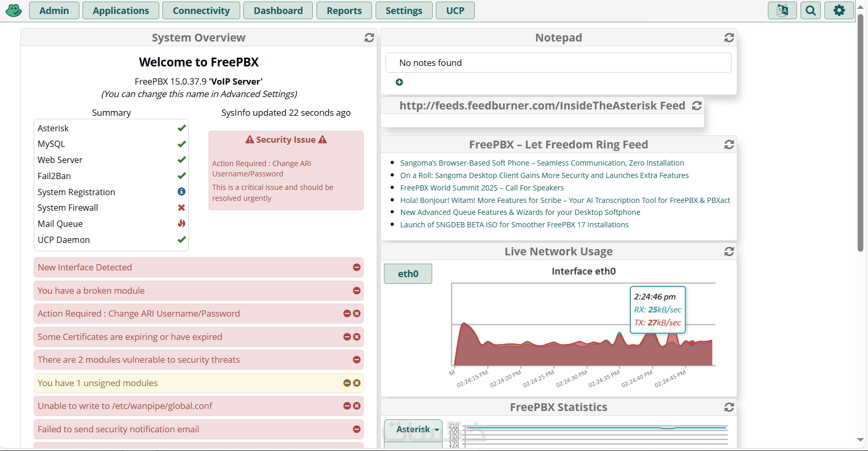Collapse the broken module notice

pos(356,291)
